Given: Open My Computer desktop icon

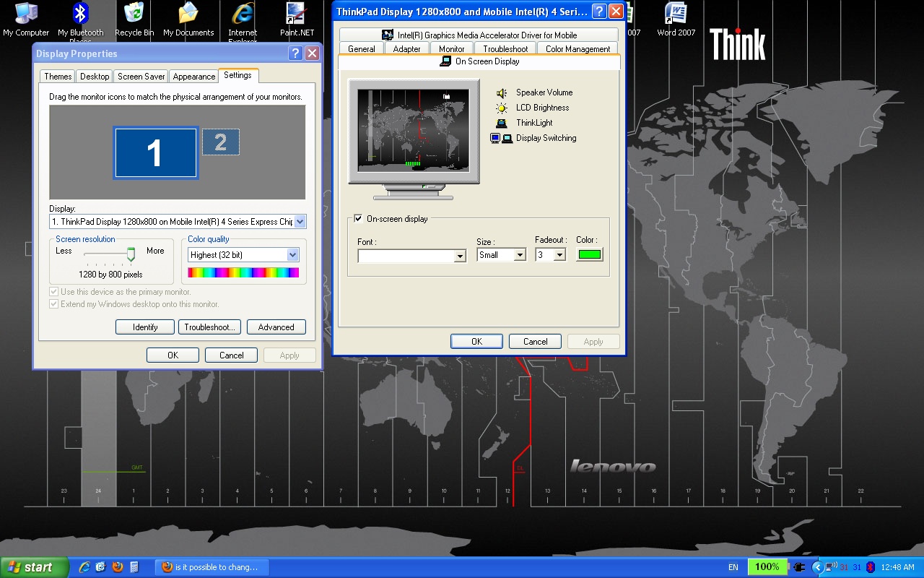Looking at the screenshot, I should (x=26, y=20).
